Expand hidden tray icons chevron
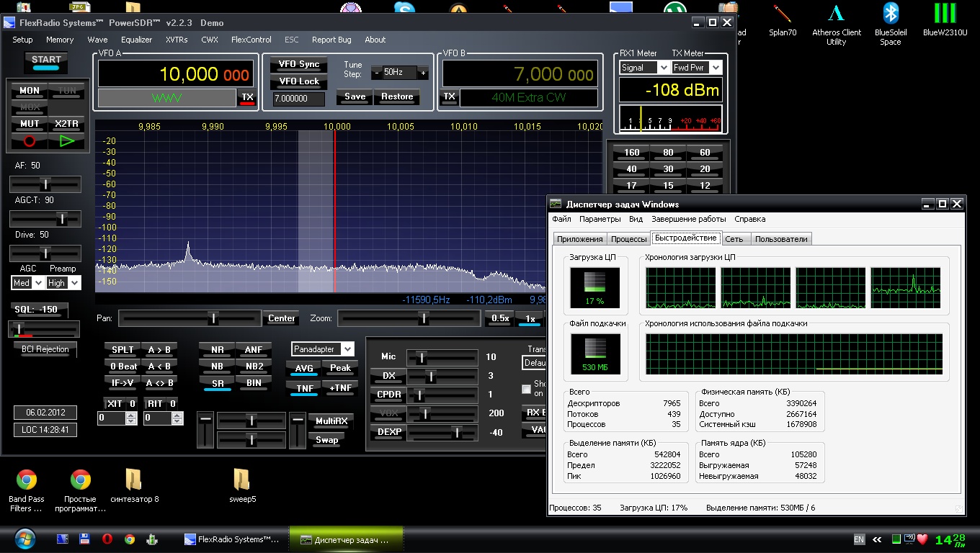The width and height of the screenshot is (980, 553). click(x=877, y=539)
